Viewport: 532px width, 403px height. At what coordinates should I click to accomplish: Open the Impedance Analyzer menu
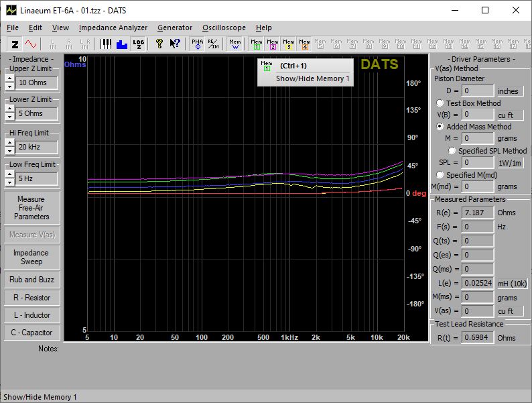113,27
